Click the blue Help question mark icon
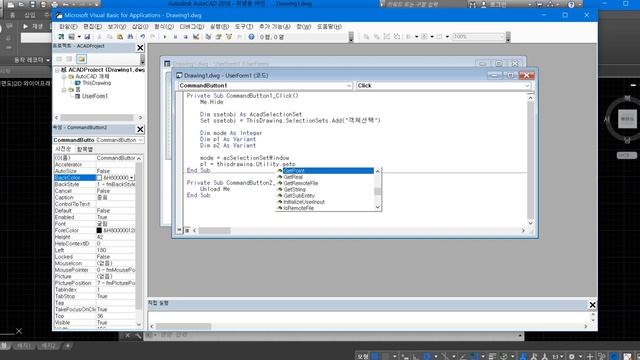 click(251, 37)
